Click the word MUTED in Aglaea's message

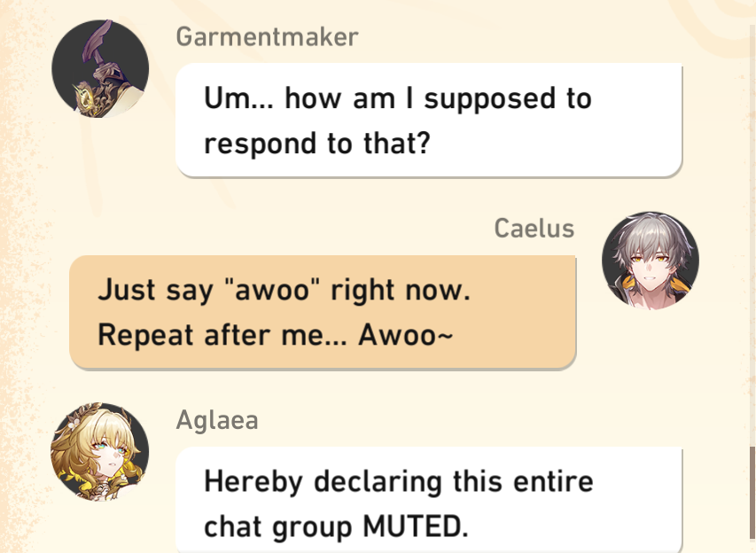pos(415,526)
